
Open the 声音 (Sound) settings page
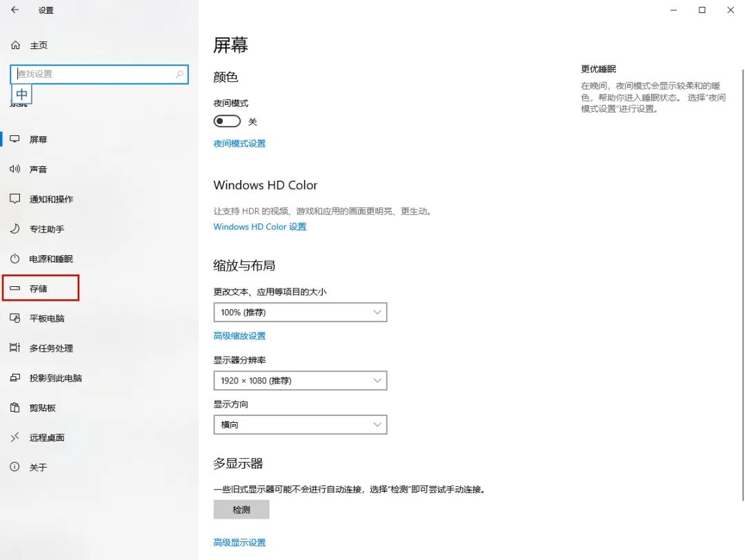click(39, 169)
